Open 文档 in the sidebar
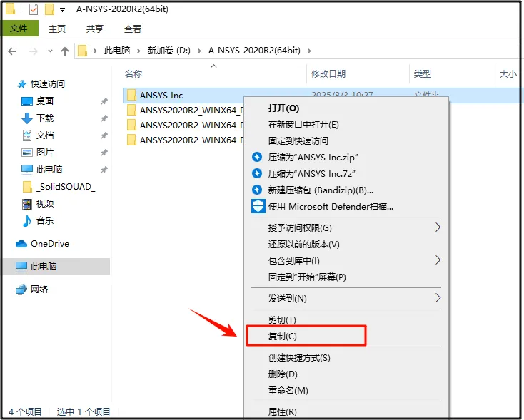The width and height of the screenshot is (524, 420). [x=37, y=135]
